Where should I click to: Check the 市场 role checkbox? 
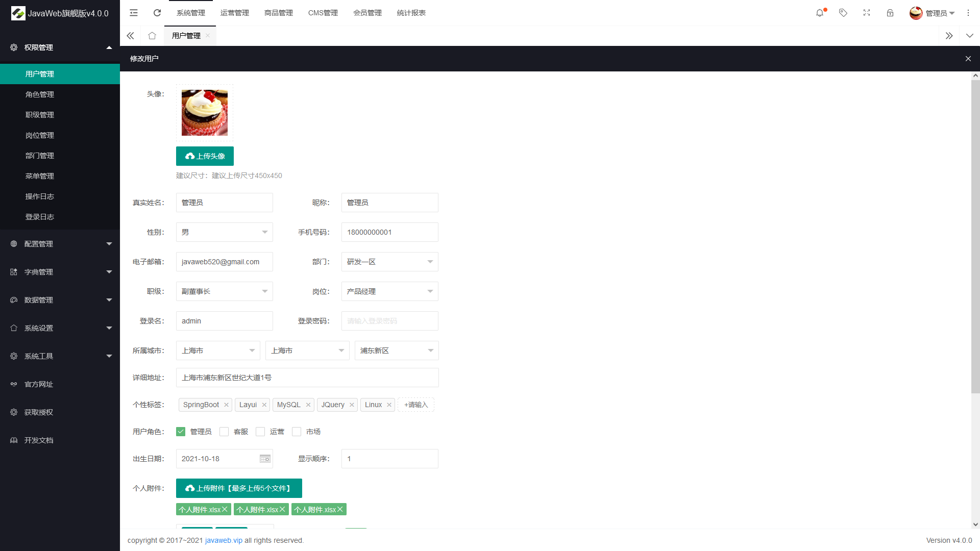point(297,432)
